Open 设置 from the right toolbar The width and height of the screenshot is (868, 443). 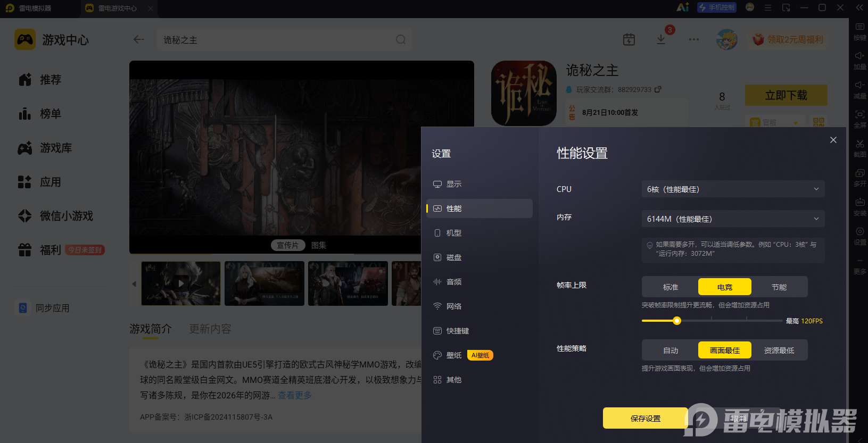pos(859,235)
